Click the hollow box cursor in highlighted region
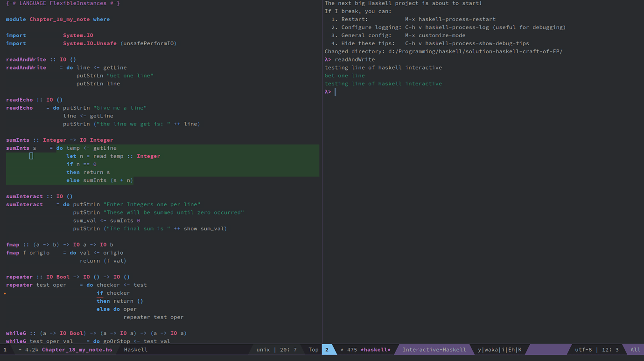This screenshot has width=644, height=361. click(31, 156)
